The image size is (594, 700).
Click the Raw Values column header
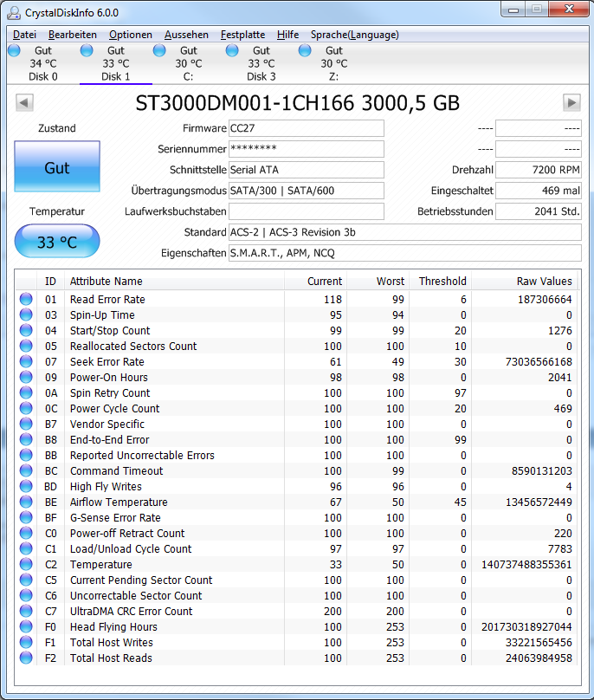click(525, 282)
